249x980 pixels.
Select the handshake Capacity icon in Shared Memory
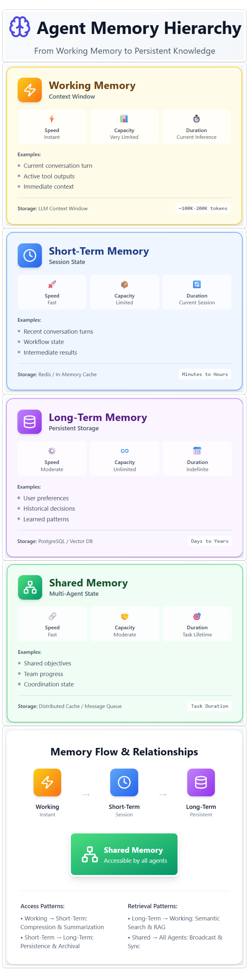[125, 616]
